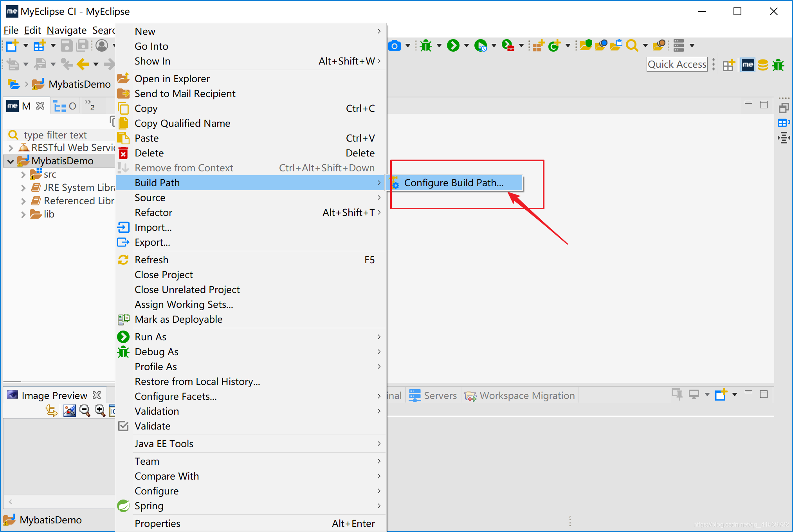Click the new class green C icon
Viewport: 793px width, 532px height.
coord(555,46)
